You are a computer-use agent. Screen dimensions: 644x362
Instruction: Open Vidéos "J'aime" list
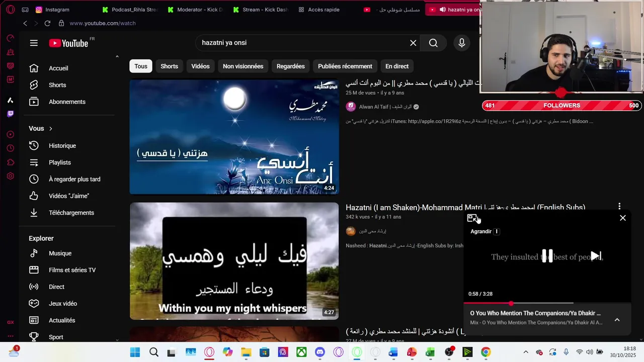click(69, 196)
